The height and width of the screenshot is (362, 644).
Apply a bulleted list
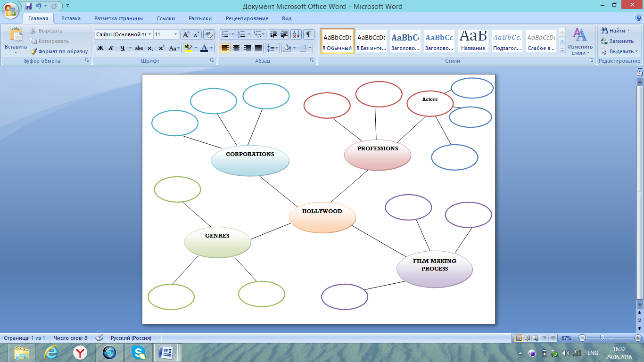(x=225, y=34)
